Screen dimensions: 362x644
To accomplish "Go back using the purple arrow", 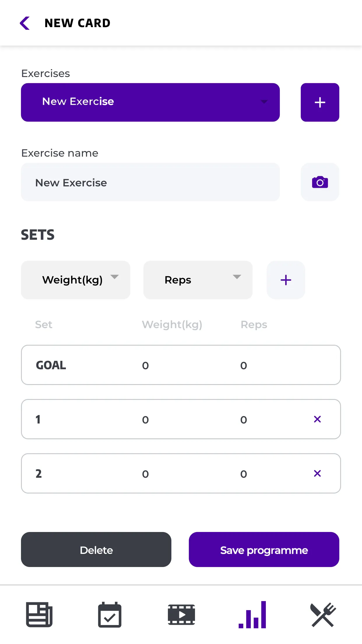I will click(x=25, y=23).
